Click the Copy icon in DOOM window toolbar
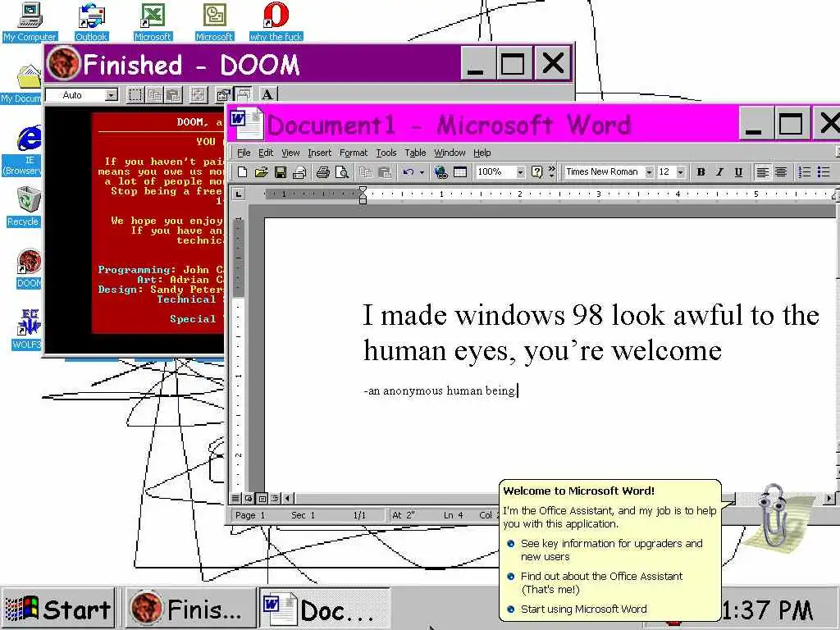 pos(154,95)
